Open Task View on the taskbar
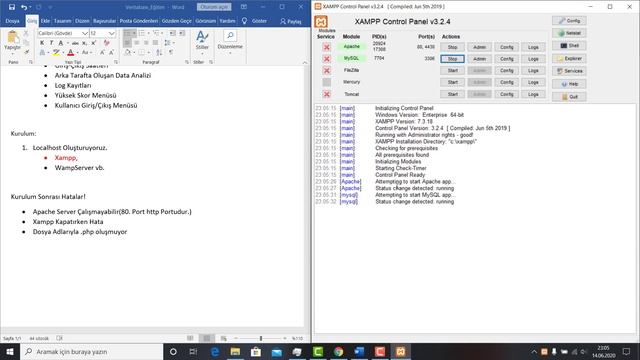 point(193,351)
